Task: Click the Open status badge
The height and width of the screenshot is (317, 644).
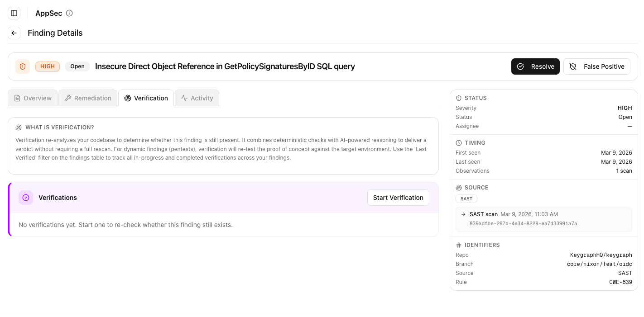Action: (x=77, y=66)
